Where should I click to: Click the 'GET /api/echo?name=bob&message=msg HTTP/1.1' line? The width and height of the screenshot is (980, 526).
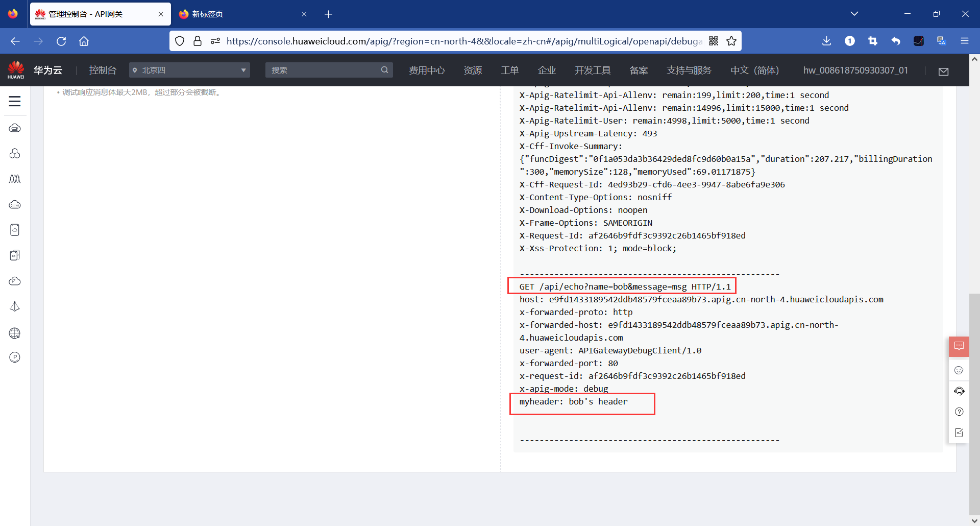[625, 286]
